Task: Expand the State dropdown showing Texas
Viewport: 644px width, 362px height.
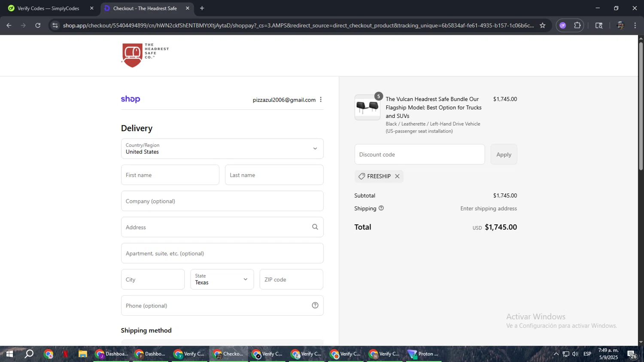Action: (222, 279)
